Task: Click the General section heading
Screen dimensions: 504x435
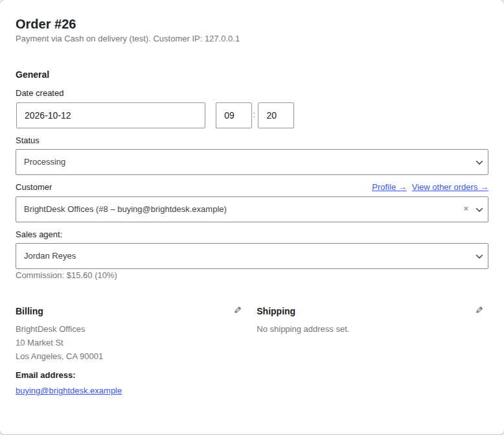Action: tap(32, 75)
